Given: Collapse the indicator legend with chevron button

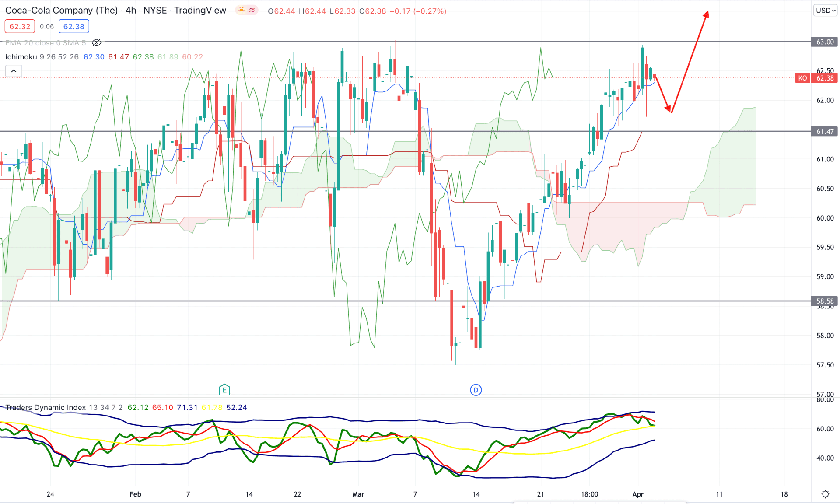Looking at the screenshot, I should click(14, 71).
